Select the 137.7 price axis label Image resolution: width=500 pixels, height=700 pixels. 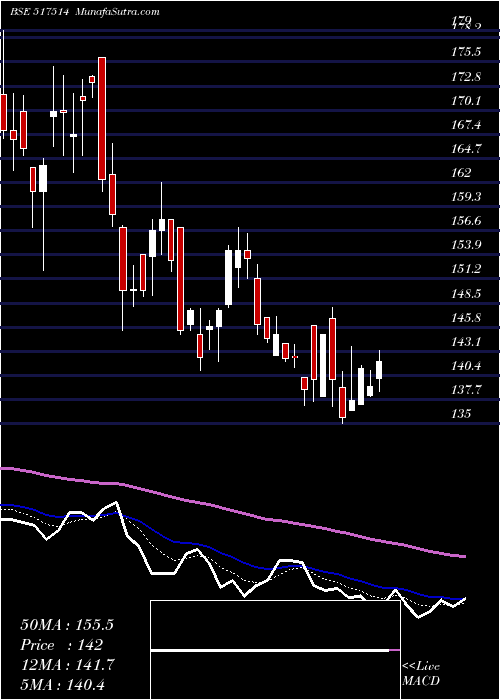467,390
